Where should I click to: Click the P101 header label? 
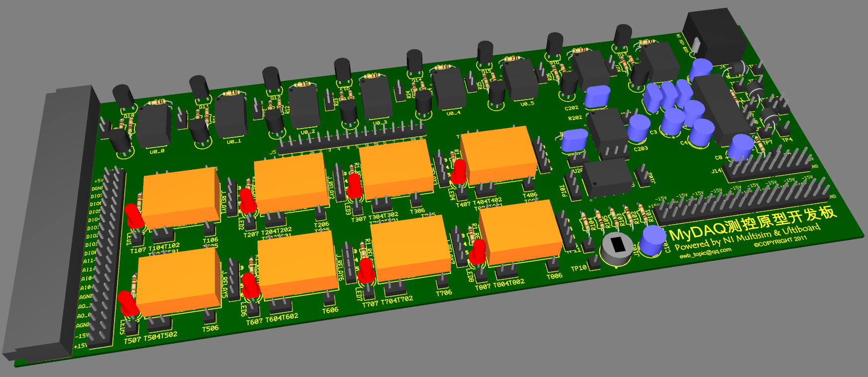point(564,191)
